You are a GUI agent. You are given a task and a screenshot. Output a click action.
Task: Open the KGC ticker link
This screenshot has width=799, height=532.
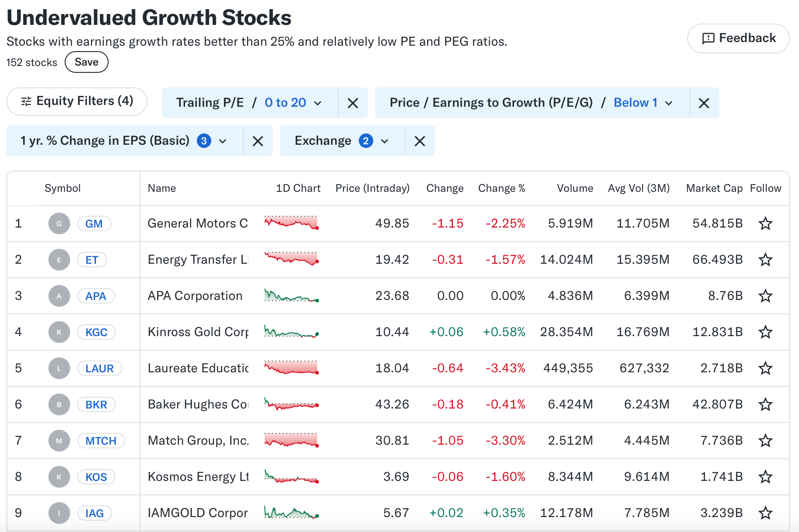[x=96, y=332]
